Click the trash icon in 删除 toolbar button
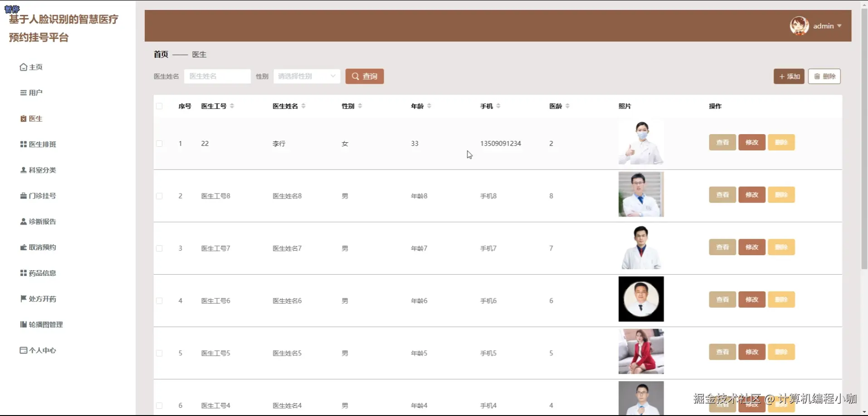Image resolution: width=868 pixels, height=416 pixels. pyautogui.click(x=817, y=77)
